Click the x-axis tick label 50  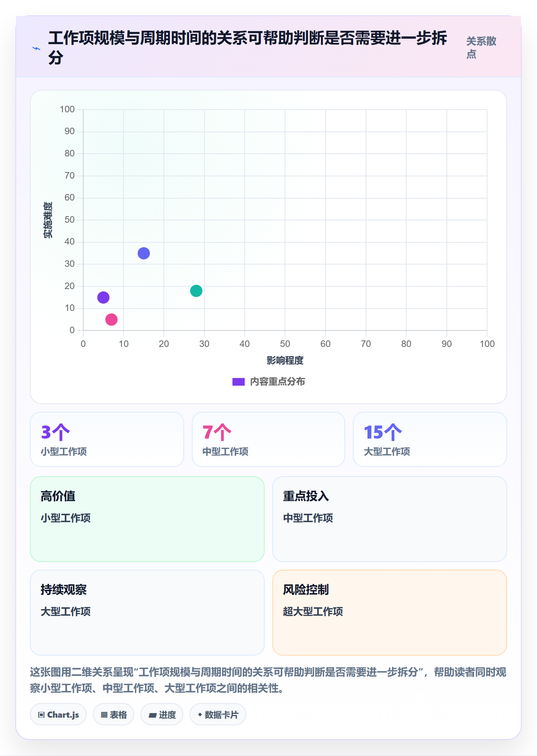click(285, 344)
